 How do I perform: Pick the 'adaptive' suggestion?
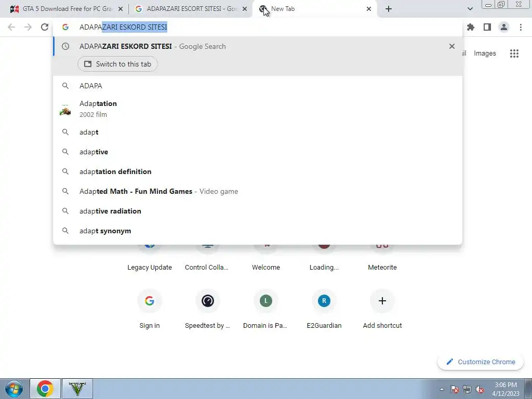[258, 152]
